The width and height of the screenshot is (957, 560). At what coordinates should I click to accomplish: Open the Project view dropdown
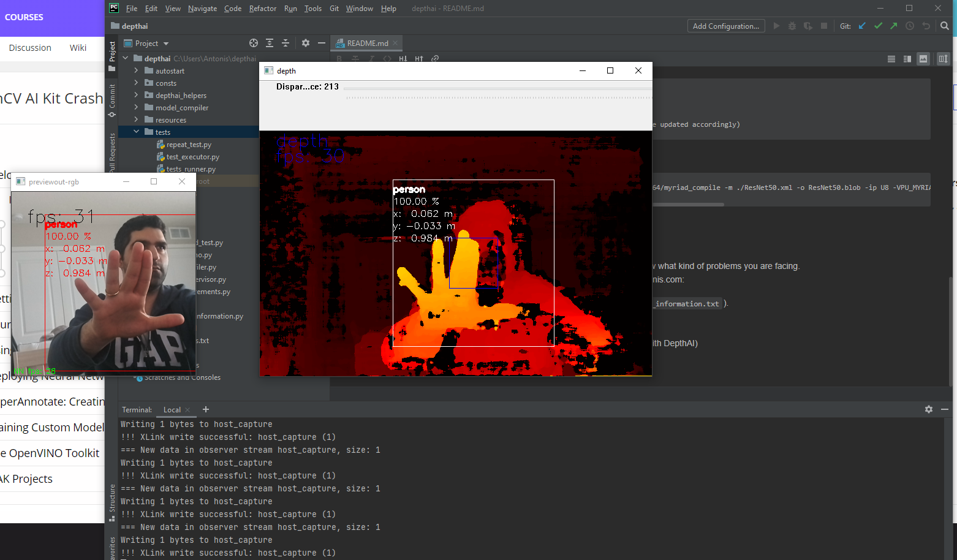146,44
